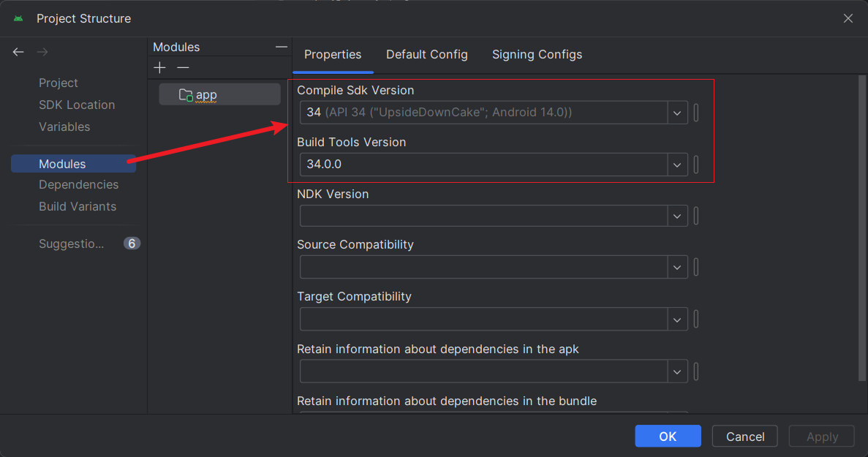Click the Target Compatibility input field

pyautogui.click(x=483, y=319)
